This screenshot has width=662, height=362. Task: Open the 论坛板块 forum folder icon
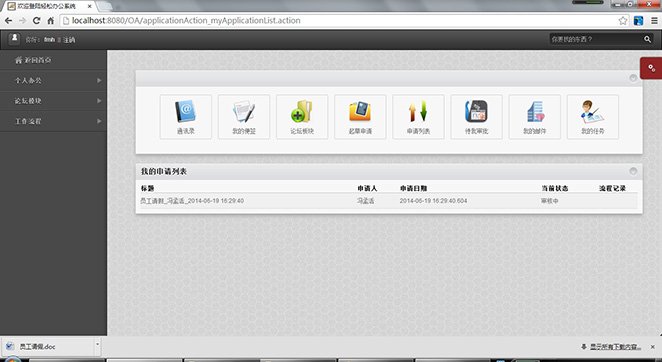pos(302,117)
